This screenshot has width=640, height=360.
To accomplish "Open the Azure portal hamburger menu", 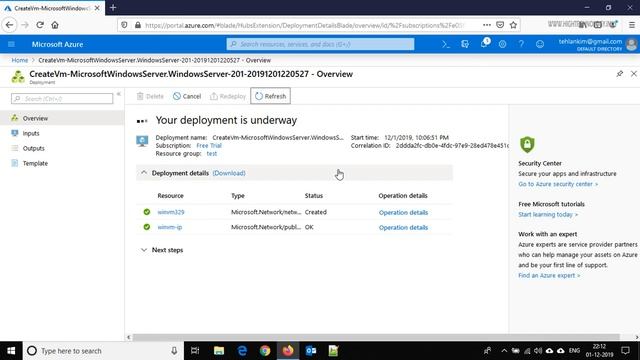I will pyautogui.click(x=11, y=44).
